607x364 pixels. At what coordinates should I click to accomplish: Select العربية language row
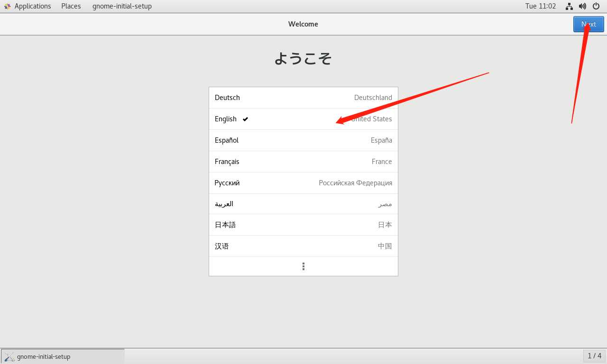(x=303, y=204)
